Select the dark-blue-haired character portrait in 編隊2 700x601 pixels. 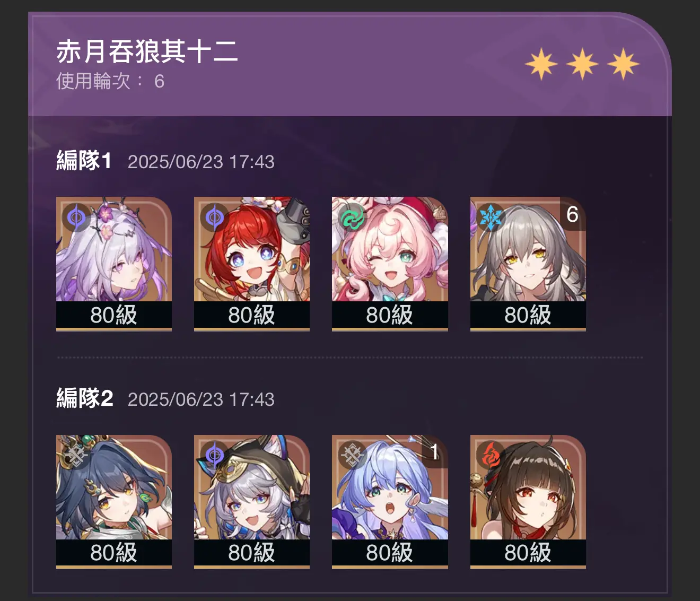pyautogui.click(x=114, y=502)
